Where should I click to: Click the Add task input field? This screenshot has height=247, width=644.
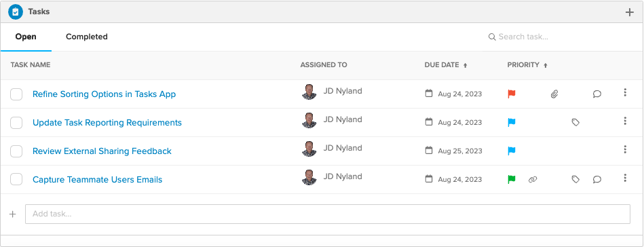[x=328, y=214]
